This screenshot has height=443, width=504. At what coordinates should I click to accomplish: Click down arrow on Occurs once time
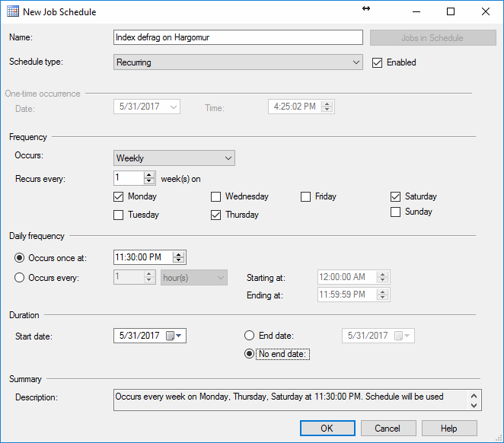(x=178, y=261)
